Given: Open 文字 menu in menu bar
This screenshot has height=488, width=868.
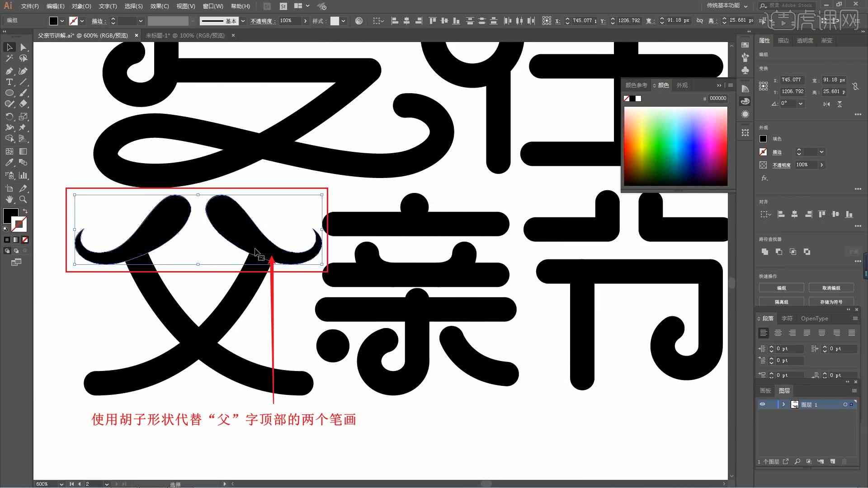Looking at the screenshot, I should click(x=106, y=6).
